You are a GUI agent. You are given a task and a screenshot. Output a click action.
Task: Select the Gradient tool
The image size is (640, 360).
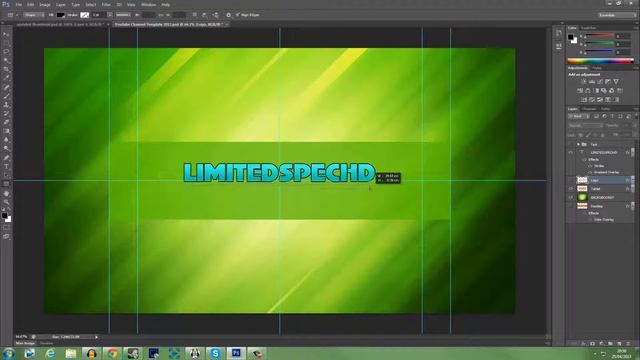point(6,131)
